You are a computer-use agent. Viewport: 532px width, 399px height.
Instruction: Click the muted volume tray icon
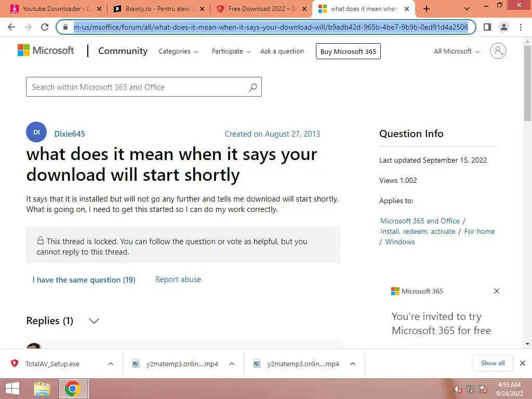(458, 389)
